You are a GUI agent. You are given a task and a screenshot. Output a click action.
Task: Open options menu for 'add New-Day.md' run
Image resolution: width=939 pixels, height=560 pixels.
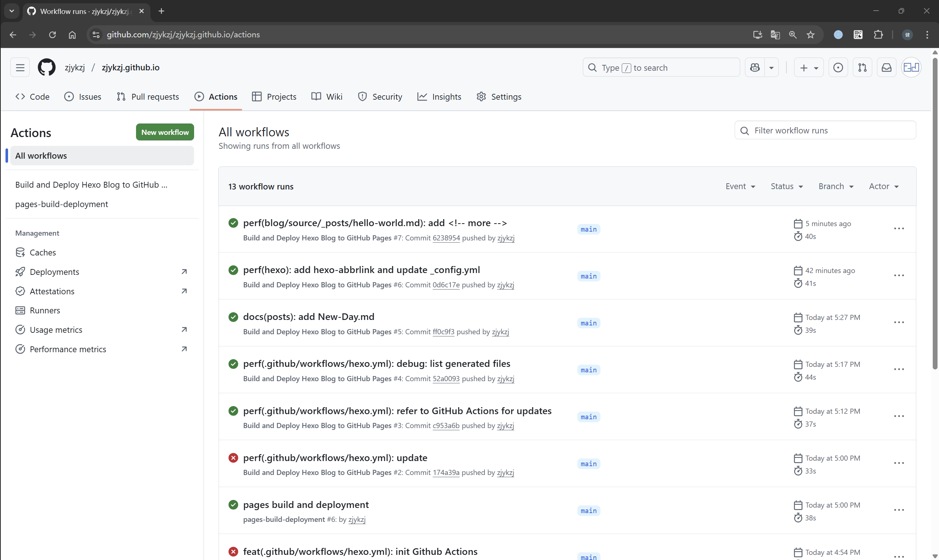(x=899, y=323)
